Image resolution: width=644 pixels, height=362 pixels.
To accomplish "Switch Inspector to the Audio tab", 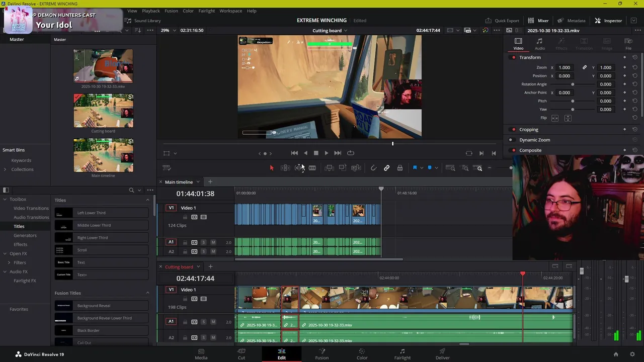I will pyautogui.click(x=539, y=44).
